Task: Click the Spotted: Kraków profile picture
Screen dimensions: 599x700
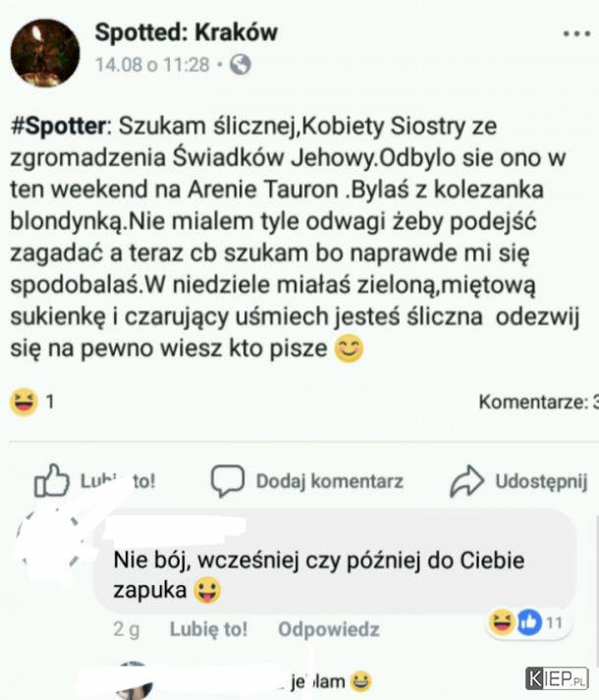Action: tap(45, 53)
